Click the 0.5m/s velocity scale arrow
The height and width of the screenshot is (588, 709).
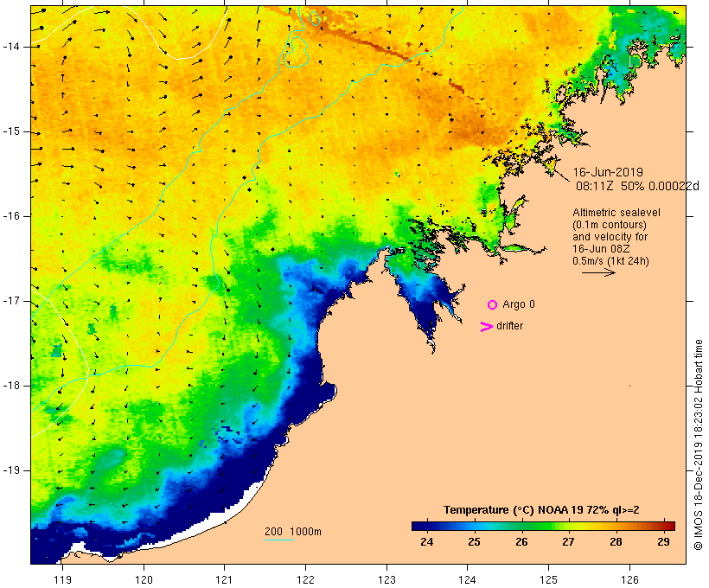(598, 272)
